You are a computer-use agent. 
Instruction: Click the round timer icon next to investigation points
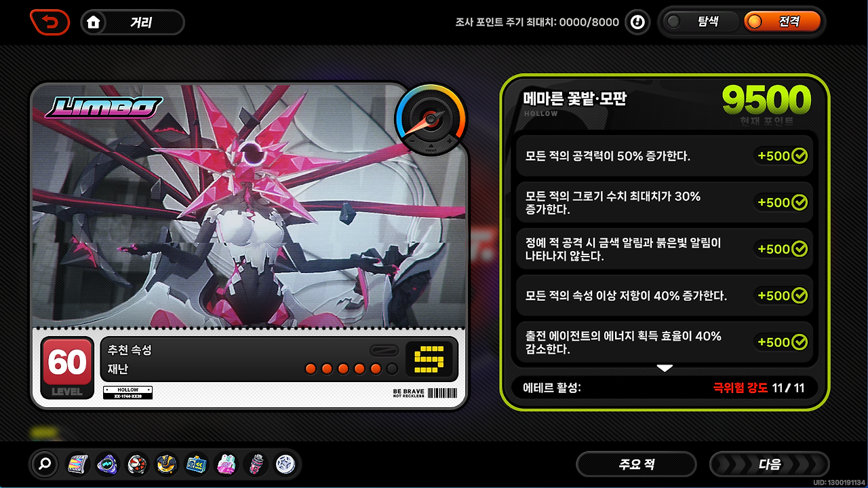click(x=637, y=22)
